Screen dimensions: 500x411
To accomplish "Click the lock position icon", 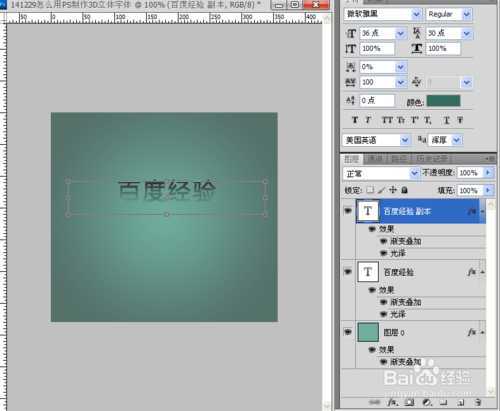I will [393, 190].
